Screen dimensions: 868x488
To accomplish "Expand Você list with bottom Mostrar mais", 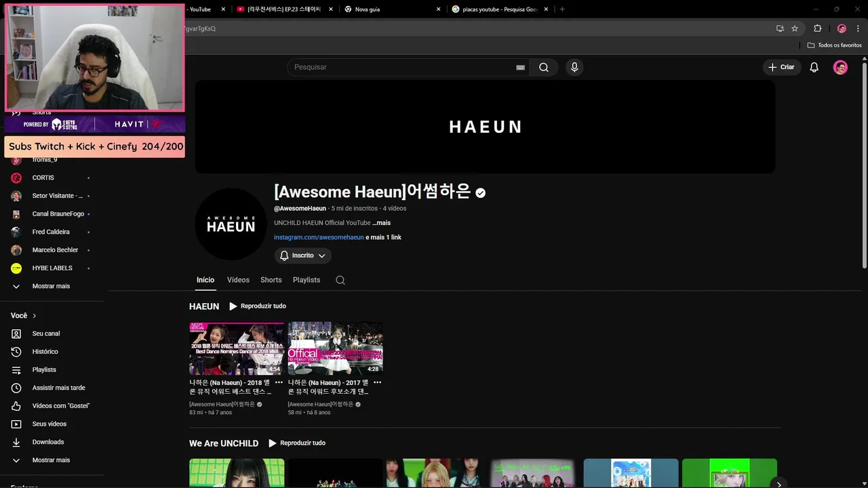I will [51, 460].
